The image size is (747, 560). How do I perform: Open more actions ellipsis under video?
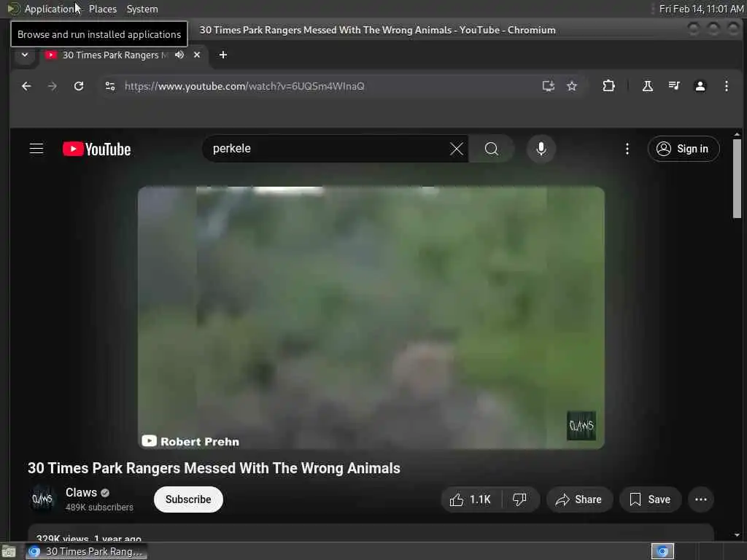pyautogui.click(x=700, y=499)
